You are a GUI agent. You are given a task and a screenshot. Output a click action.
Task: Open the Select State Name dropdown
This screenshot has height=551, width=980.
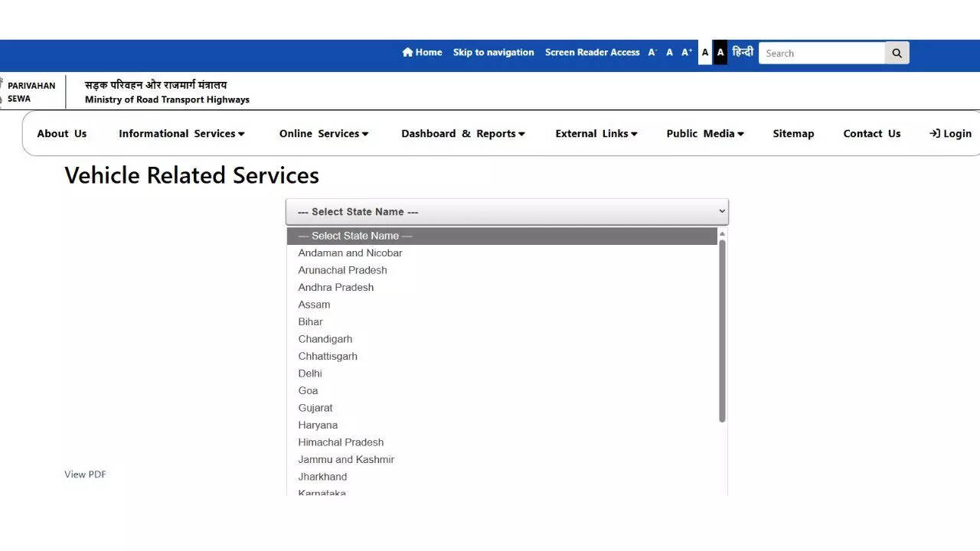pyautogui.click(x=507, y=212)
